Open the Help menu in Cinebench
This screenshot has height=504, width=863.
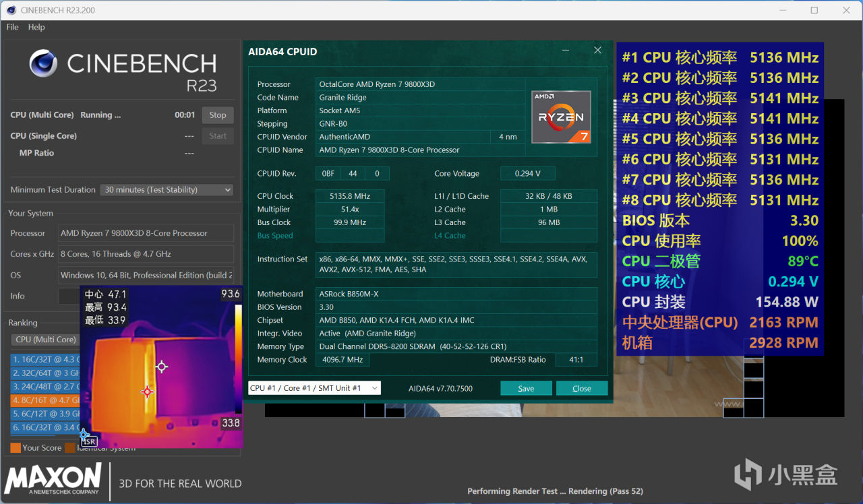click(36, 27)
